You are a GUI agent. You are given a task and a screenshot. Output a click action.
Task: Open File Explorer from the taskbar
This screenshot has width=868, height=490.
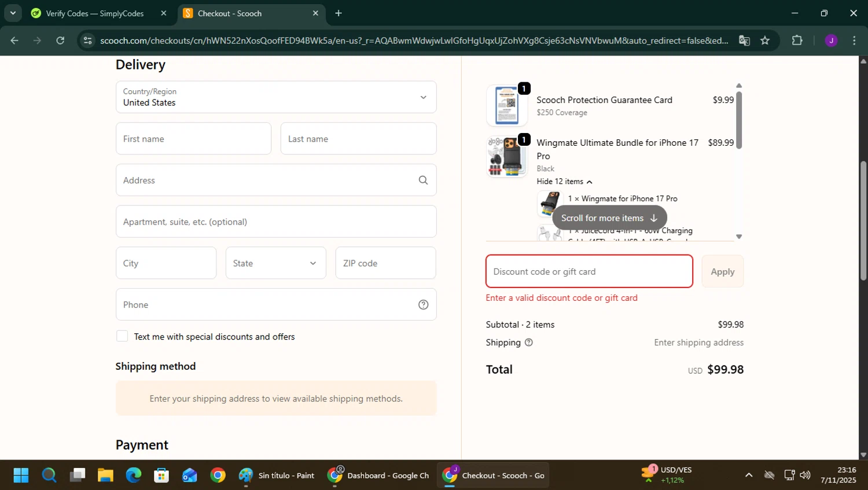pos(105,476)
